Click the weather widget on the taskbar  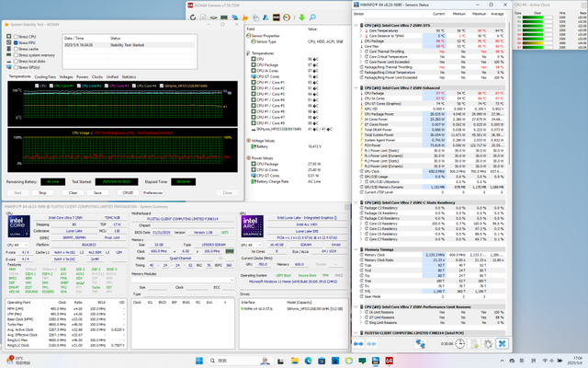point(18,361)
